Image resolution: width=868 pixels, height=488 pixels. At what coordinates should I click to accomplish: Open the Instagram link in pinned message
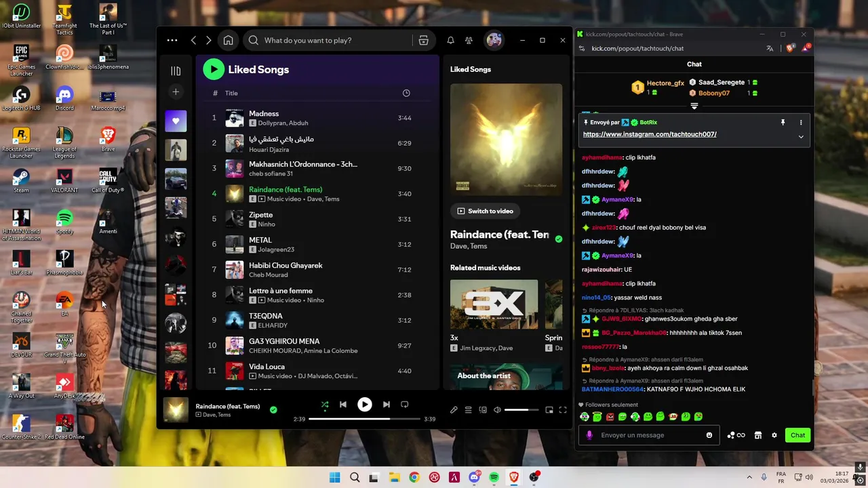(x=650, y=134)
